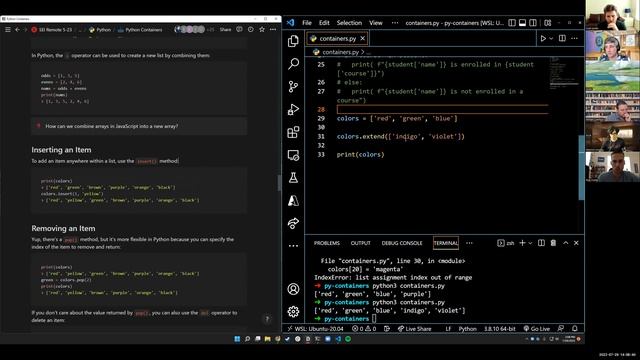
Task: Open the Search view in activity bar
Action: (293, 64)
